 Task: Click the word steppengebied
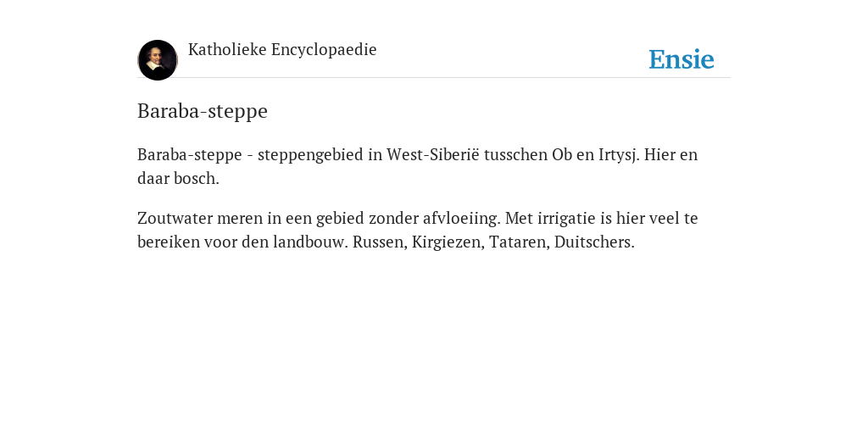pos(310,155)
